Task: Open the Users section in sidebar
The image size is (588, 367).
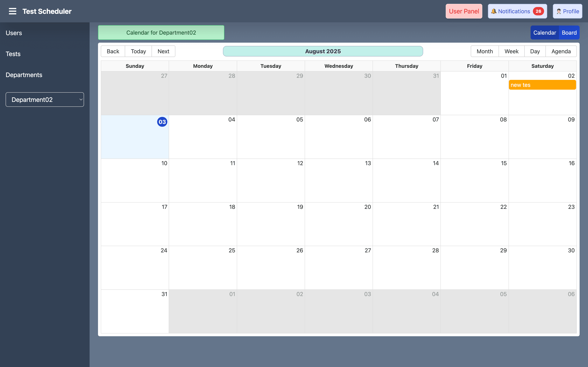Action: pos(14,33)
